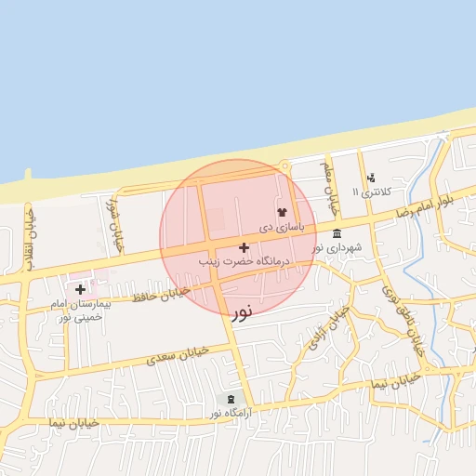Click the خیابان حافظ street label
476x476 pixels.
(x=161, y=295)
